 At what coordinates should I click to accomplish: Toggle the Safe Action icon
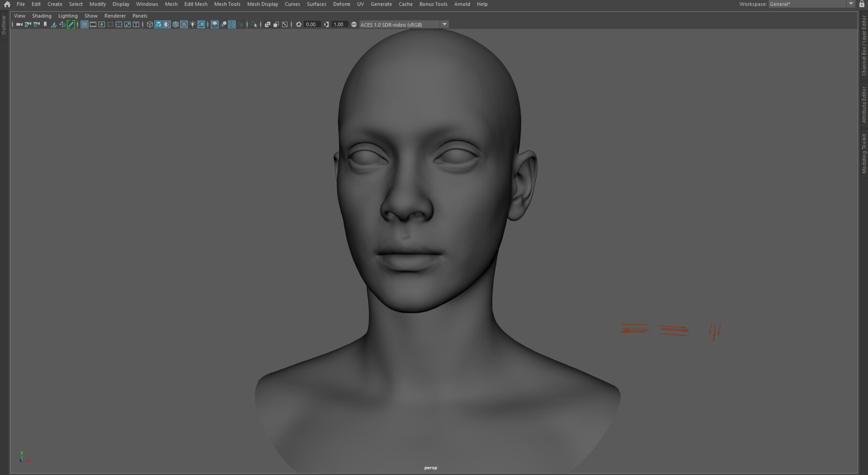[127, 25]
